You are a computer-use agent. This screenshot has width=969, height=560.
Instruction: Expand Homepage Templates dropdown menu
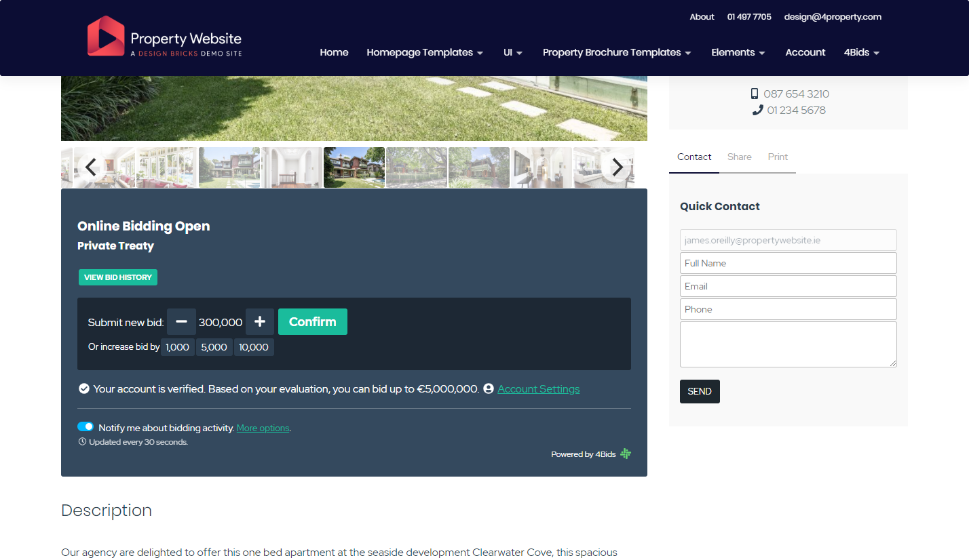click(425, 53)
